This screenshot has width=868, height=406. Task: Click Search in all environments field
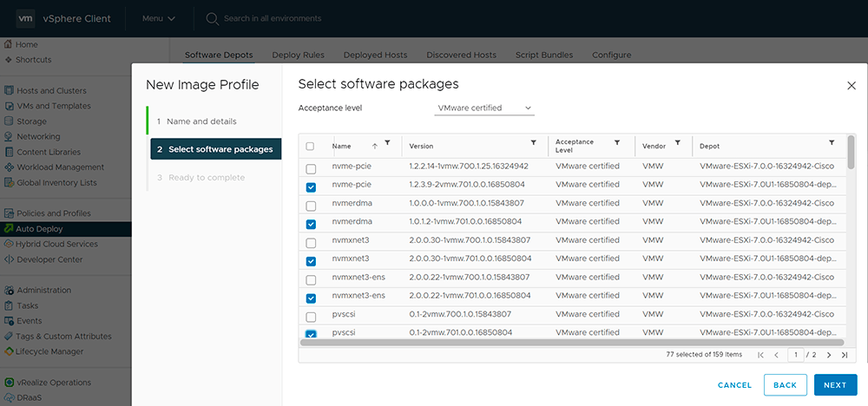tap(272, 18)
